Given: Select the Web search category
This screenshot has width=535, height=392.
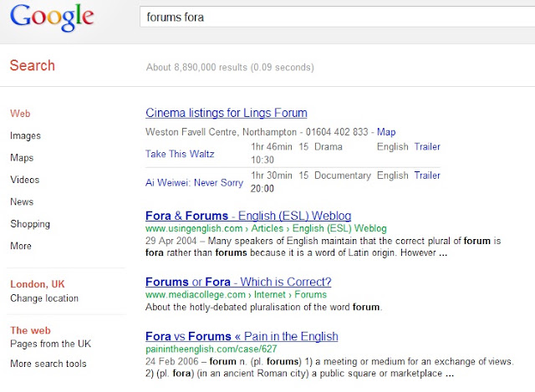Looking at the screenshot, I should point(20,114).
